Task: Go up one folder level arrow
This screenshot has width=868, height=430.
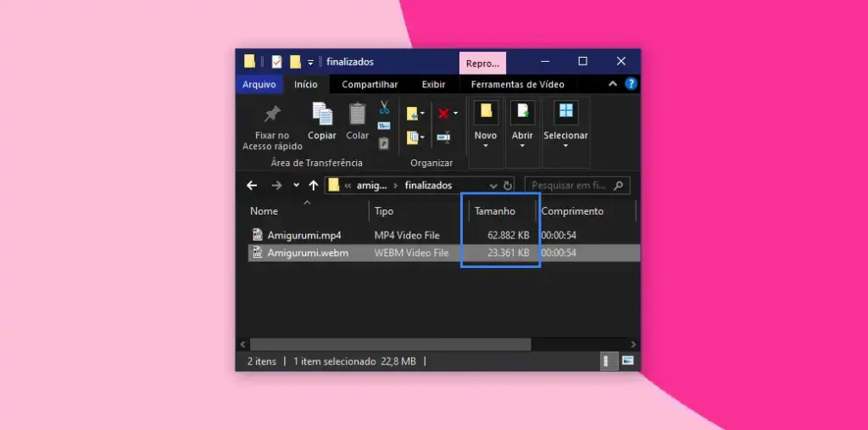Action: click(314, 186)
